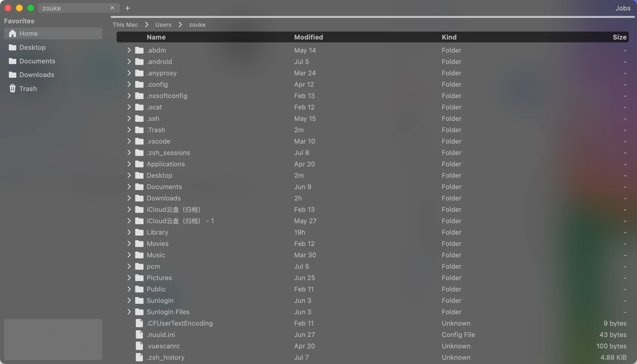
Task: Sort list by Size column
Action: click(x=619, y=37)
